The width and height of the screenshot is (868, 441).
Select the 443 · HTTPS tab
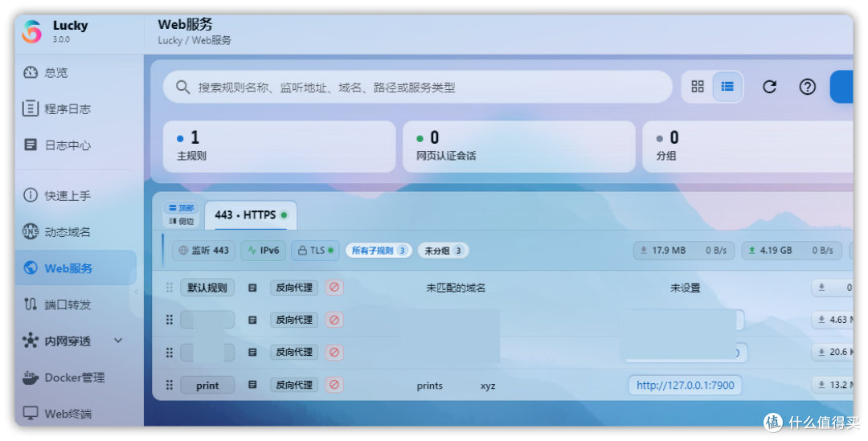click(x=251, y=214)
